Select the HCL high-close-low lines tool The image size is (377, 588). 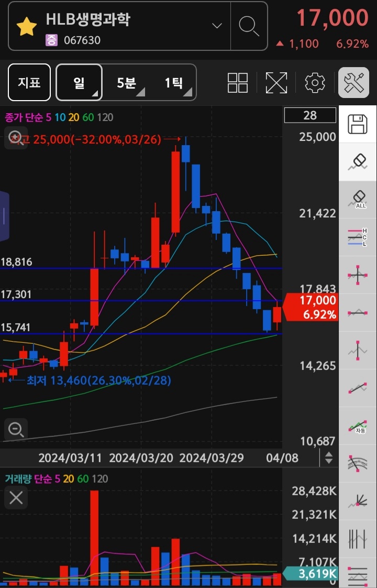(358, 237)
